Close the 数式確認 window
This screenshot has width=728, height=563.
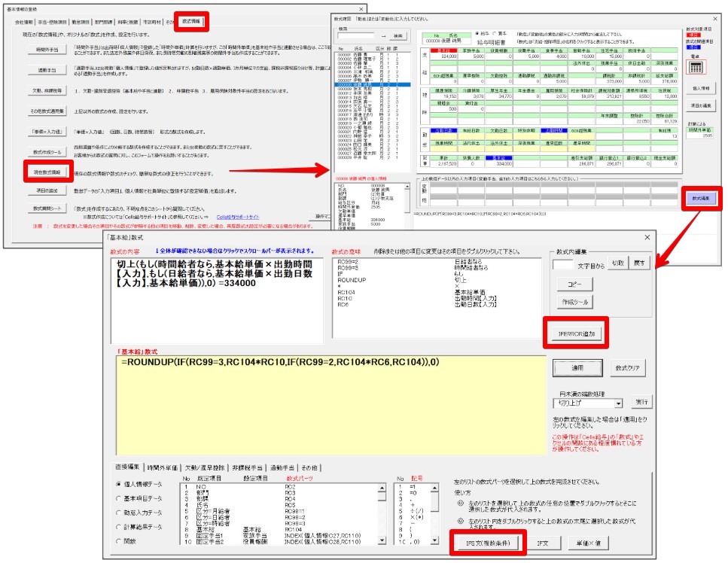click(x=714, y=17)
